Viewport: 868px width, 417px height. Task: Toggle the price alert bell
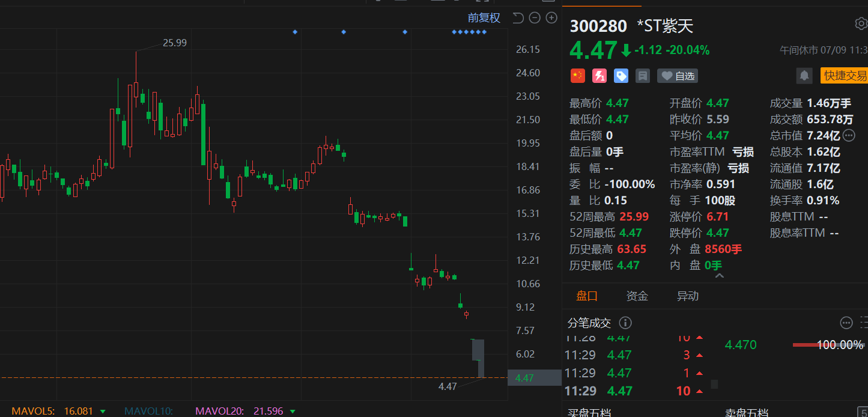[804, 76]
